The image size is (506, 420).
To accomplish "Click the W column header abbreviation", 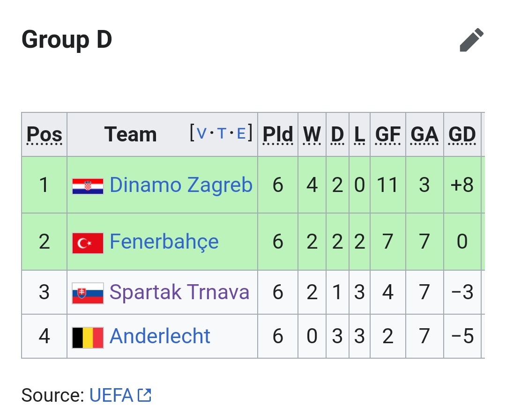I will coord(312,134).
